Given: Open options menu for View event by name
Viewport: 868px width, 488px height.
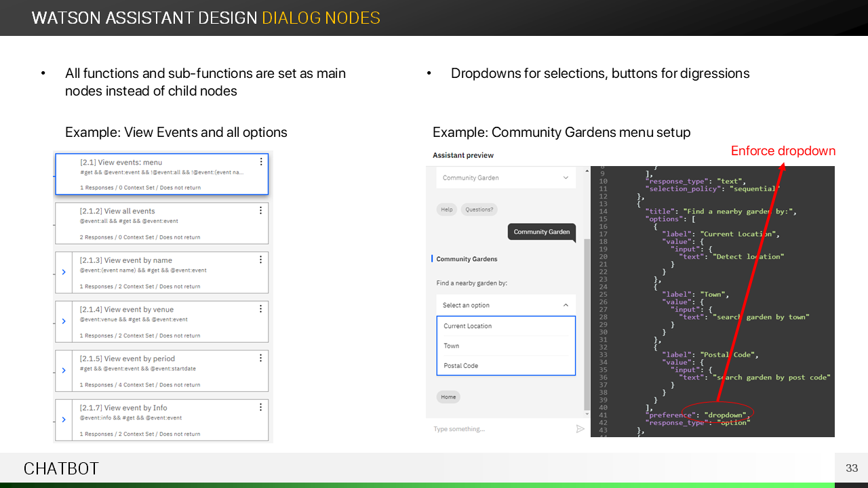Looking at the screenshot, I should [261, 260].
